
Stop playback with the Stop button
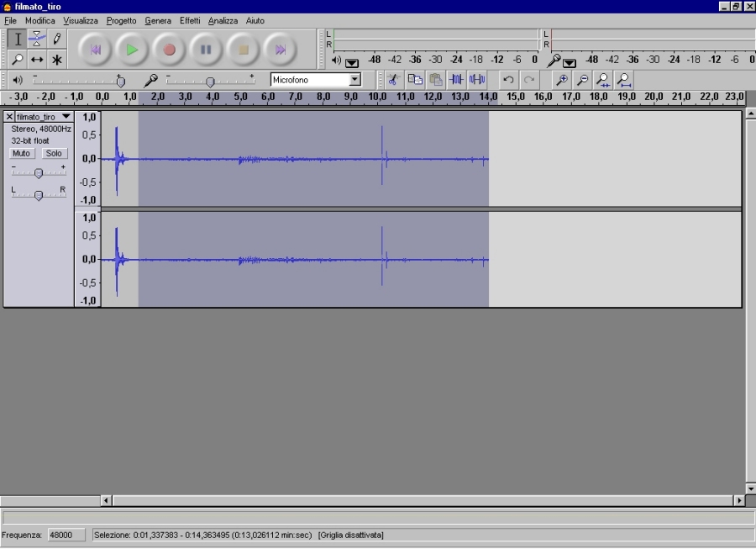pos(243,50)
